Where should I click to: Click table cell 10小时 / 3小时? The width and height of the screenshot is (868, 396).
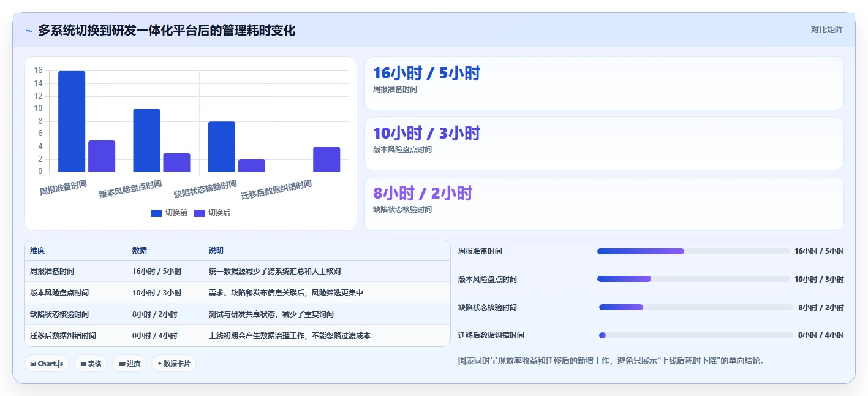(x=157, y=292)
